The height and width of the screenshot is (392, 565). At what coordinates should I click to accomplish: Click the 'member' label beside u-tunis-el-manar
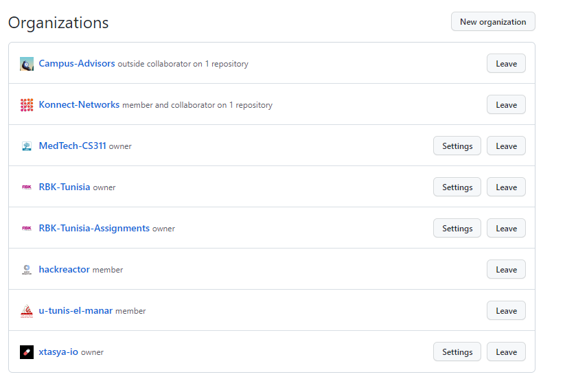pos(130,311)
